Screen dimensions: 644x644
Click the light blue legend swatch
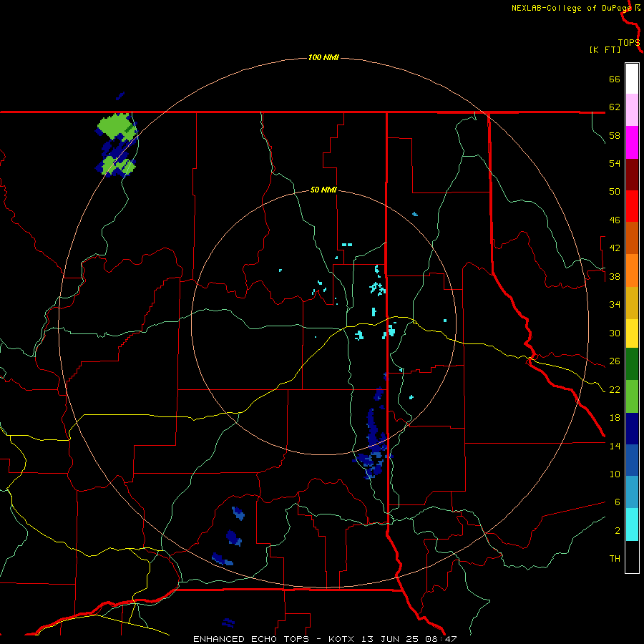click(x=632, y=492)
